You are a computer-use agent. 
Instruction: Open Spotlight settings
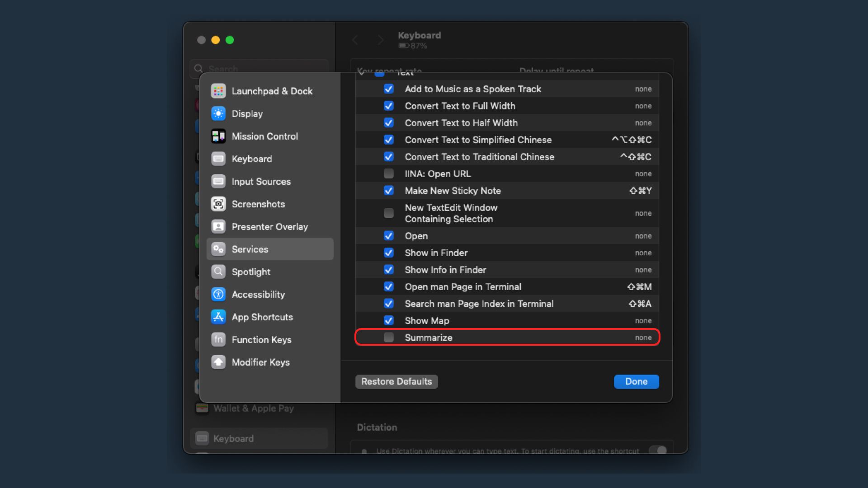pos(251,272)
